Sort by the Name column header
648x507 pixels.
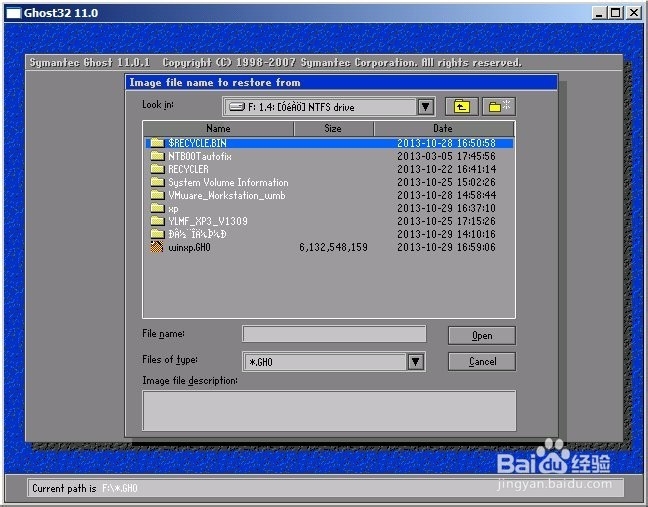pyautogui.click(x=218, y=129)
